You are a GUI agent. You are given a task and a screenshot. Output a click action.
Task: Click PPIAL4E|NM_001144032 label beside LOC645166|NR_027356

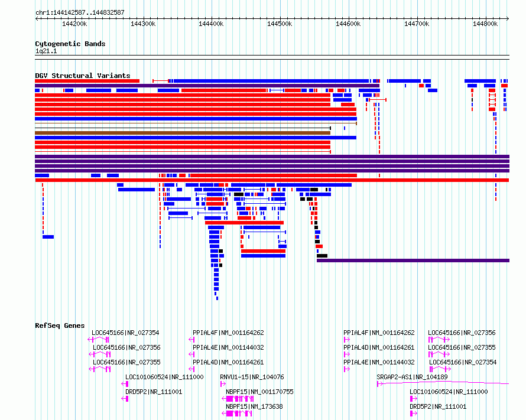[x=228, y=347]
